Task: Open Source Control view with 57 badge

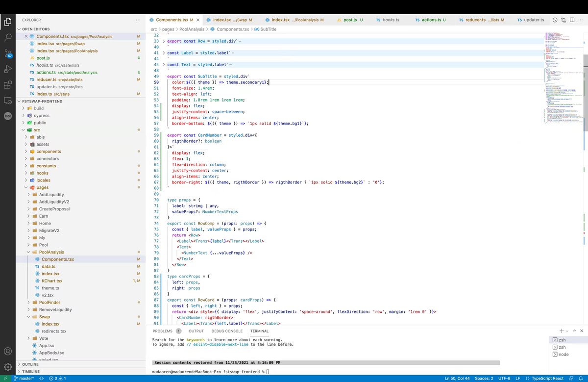Action: tap(8, 53)
